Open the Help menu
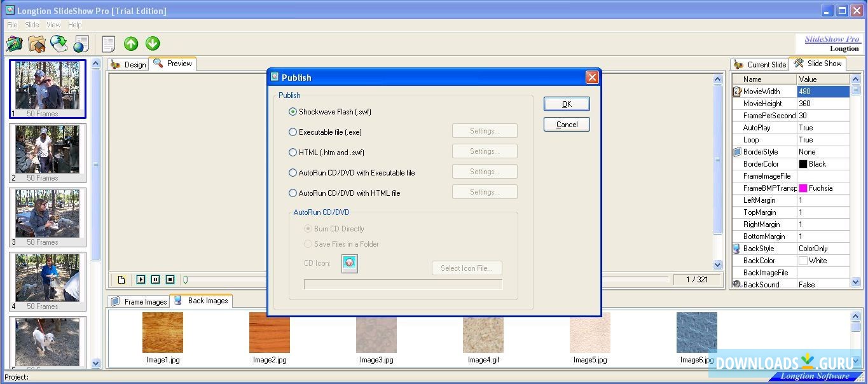This screenshot has height=384, width=868. click(74, 25)
